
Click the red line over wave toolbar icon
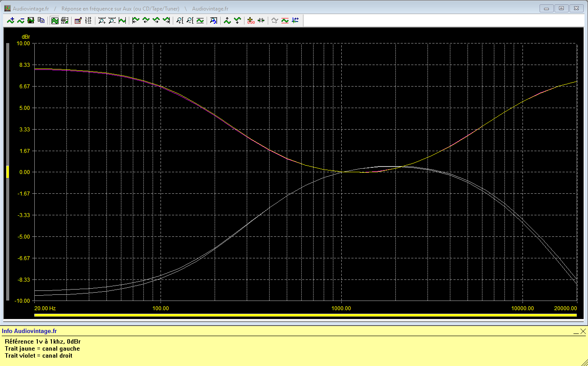[x=285, y=20]
